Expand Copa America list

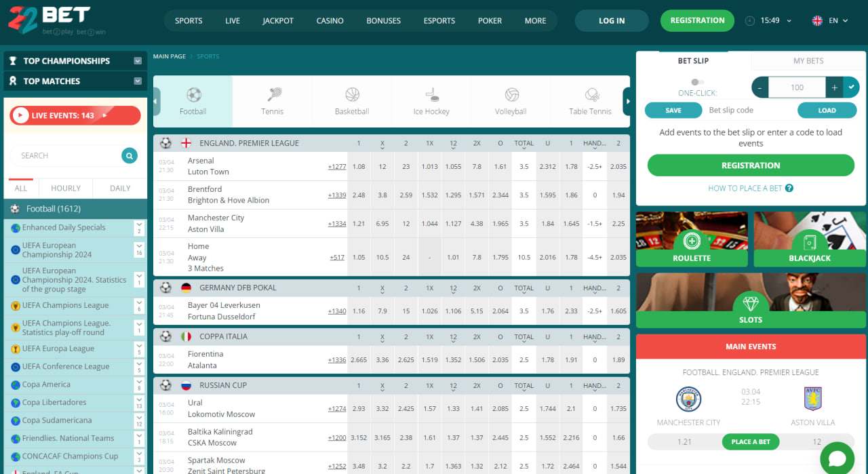[x=139, y=384]
